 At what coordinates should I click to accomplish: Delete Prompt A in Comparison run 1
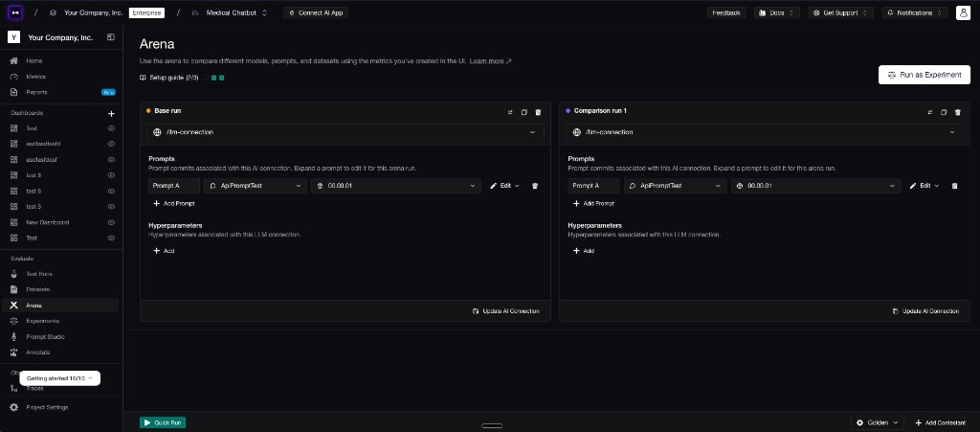tap(954, 186)
